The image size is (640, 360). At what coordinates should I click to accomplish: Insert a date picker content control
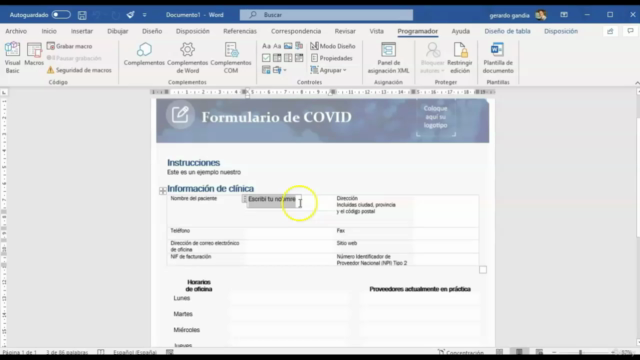click(299, 58)
